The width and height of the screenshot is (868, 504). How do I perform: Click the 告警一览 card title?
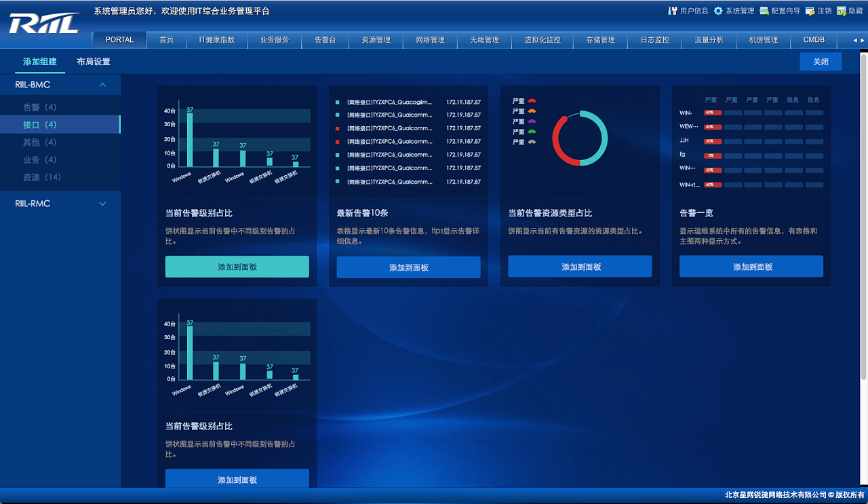(x=696, y=213)
